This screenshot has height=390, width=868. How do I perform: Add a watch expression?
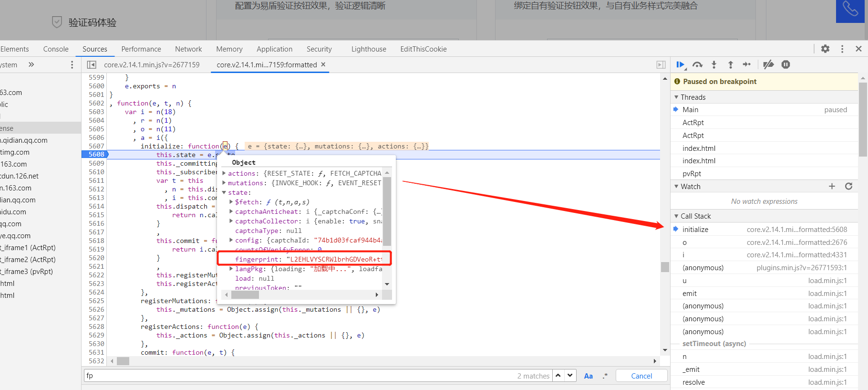click(832, 186)
